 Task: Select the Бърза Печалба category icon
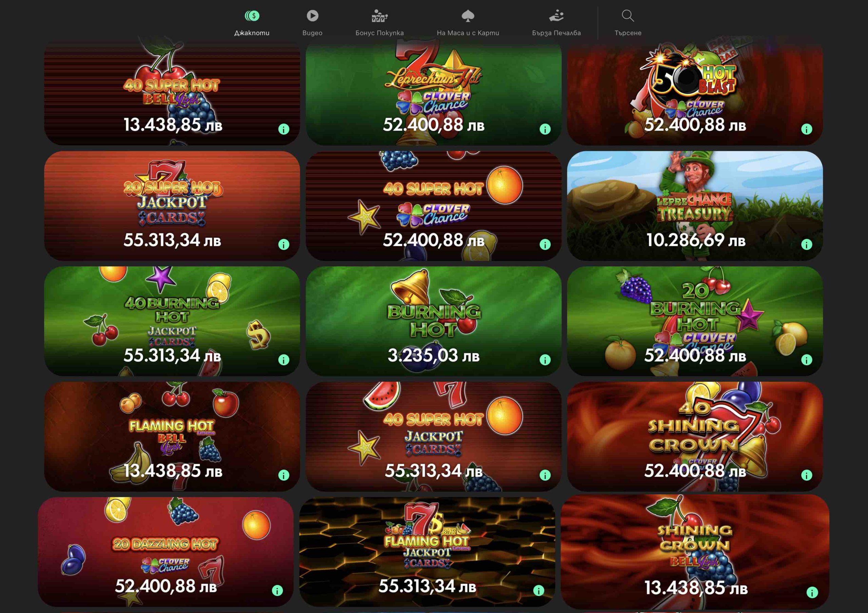pos(556,16)
